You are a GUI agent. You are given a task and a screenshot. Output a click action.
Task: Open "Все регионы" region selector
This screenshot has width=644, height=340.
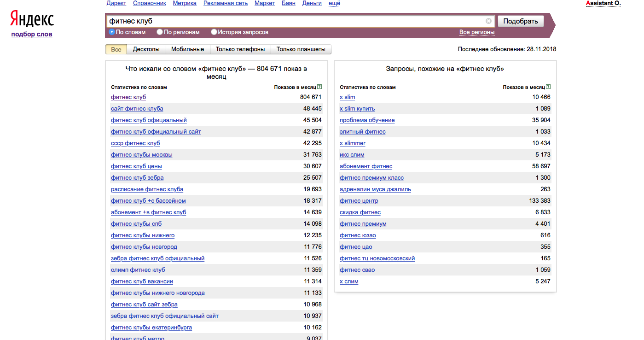[477, 32]
